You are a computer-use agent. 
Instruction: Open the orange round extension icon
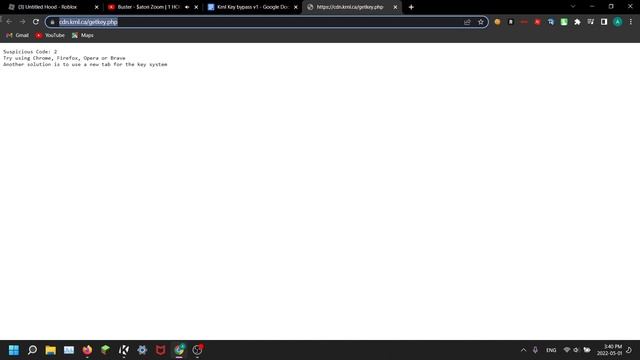pos(497,22)
